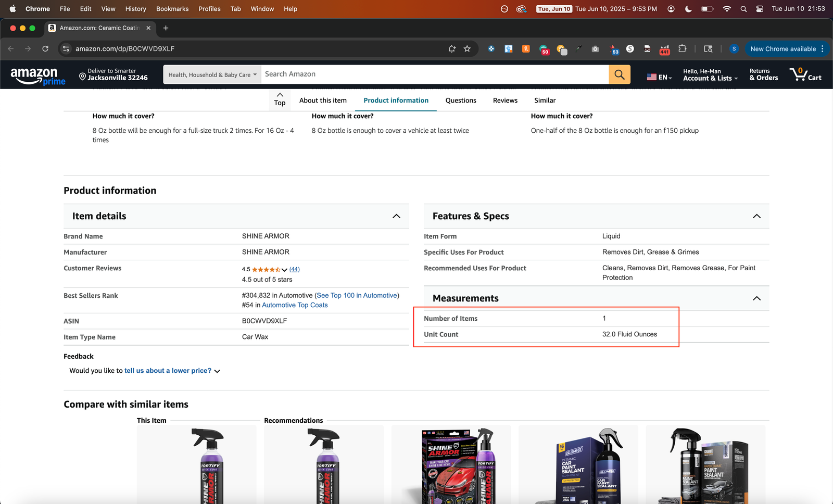The height and width of the screenshot is (504, 833).
Task: Jump to Questions tab
Action: pyautogui.click(x=461, y=100)
